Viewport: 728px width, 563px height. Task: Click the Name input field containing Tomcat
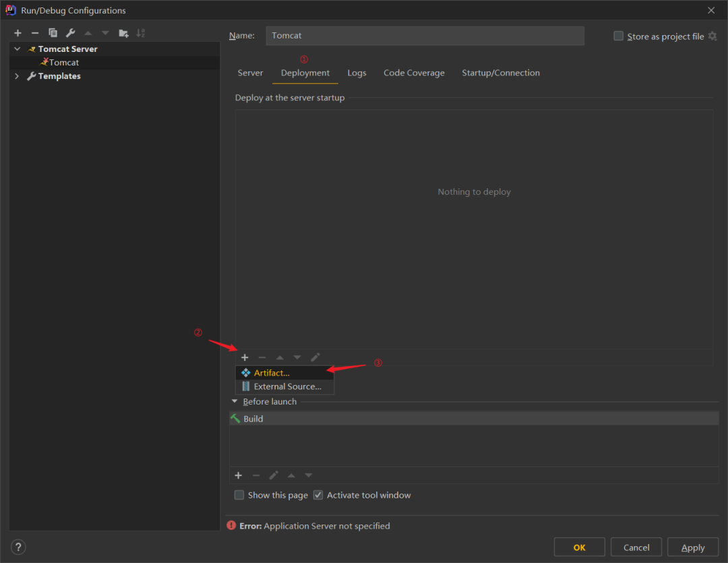(x=425, y=36)
